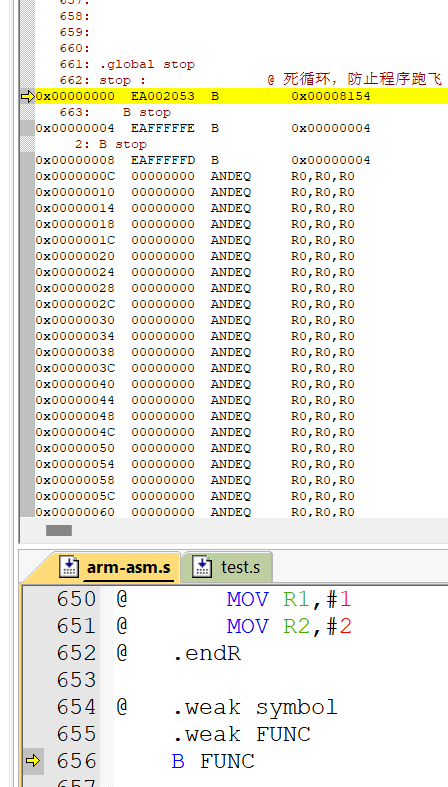Image resolution: width=448 pixels, height=787 pixels.
Task: Click the yellow program counter arrow at 0x00000000
Action: (x=28, y=96)
